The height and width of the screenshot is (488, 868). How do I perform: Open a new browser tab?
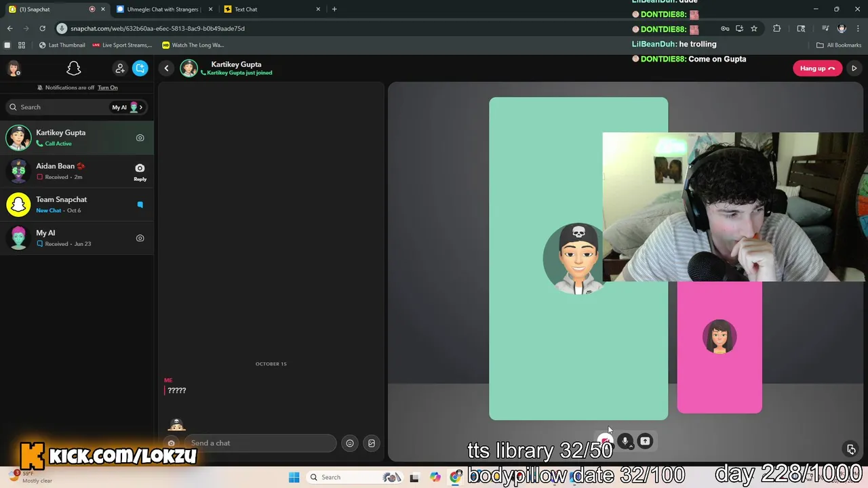(334, 9)
